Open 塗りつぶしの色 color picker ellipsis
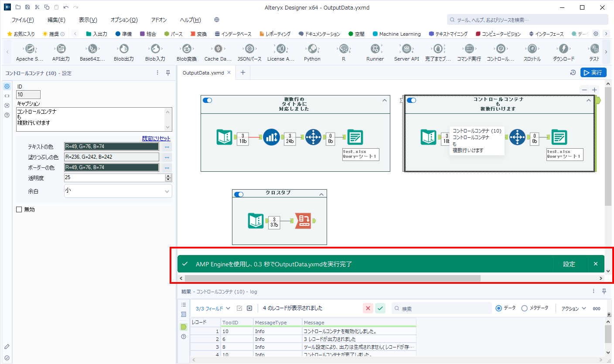 pyautogui.click(x=167, y=157)
